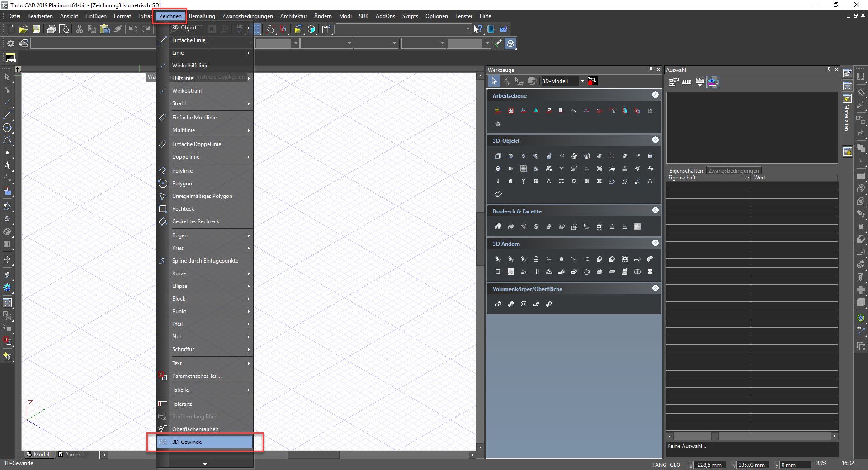The image size is (868, 470).
Task: Click the first icon in Boolesch & Facette
Action: (498, 226)
